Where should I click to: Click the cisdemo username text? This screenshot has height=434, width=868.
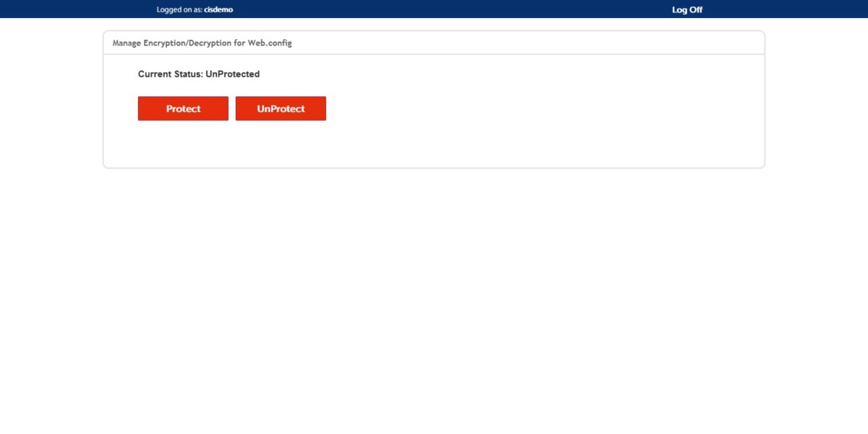tap(218, 9)
